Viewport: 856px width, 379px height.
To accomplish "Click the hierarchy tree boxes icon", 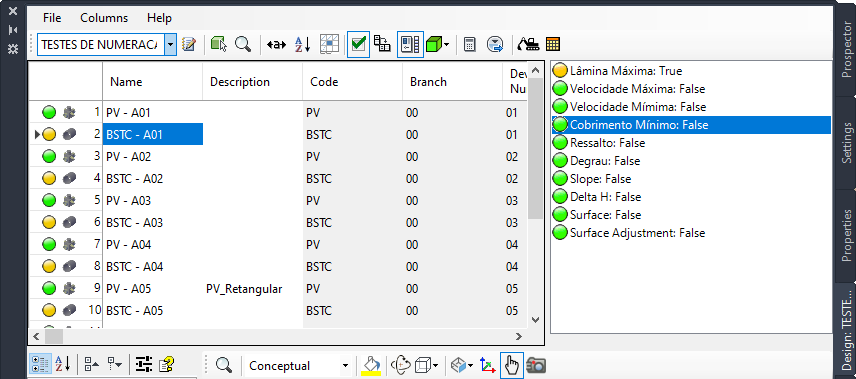I will point(382,44).
